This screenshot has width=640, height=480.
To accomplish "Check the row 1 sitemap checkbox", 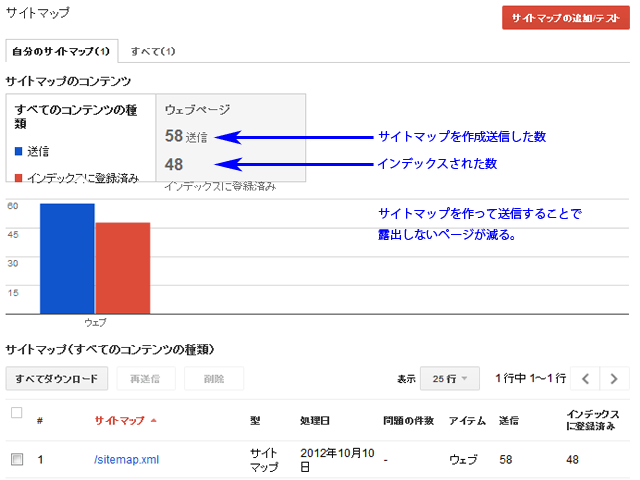I will point(17,459).
